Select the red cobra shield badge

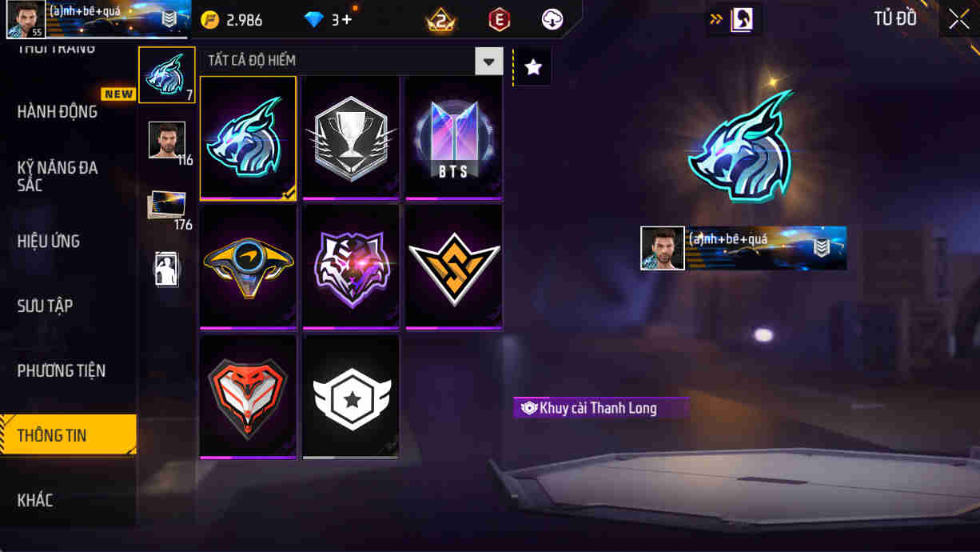249,397
